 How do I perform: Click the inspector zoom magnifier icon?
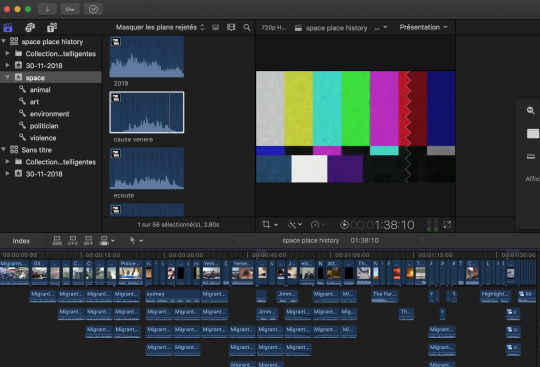coord(531,110)
